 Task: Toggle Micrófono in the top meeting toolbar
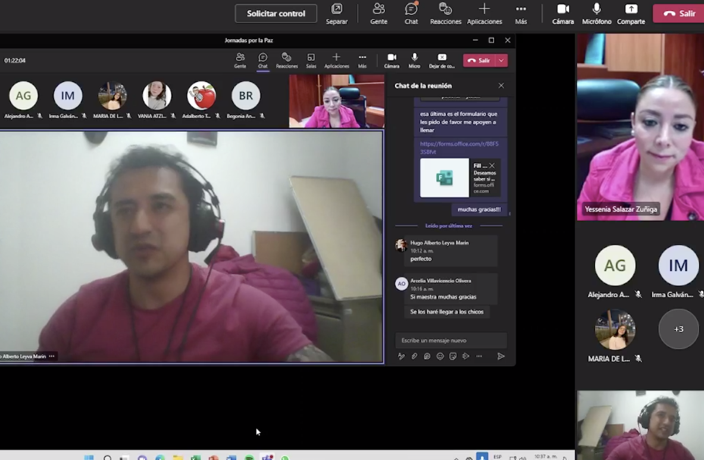pos(596,14)
